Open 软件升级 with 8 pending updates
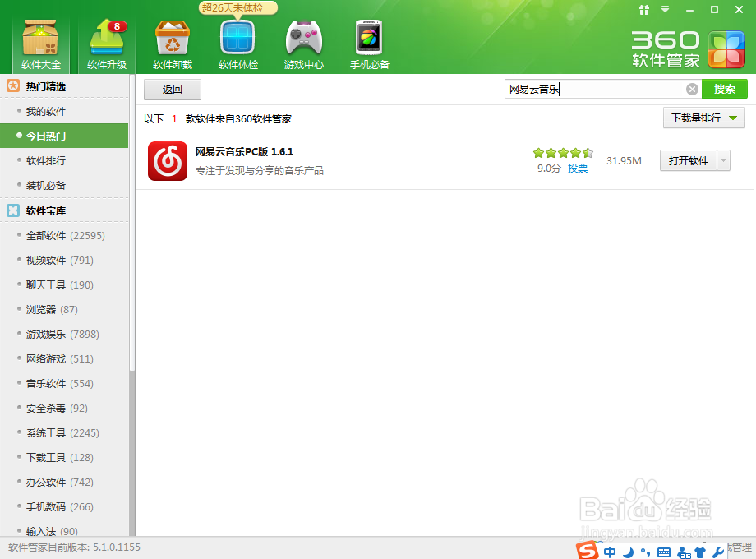 click(x=107, y=44)
